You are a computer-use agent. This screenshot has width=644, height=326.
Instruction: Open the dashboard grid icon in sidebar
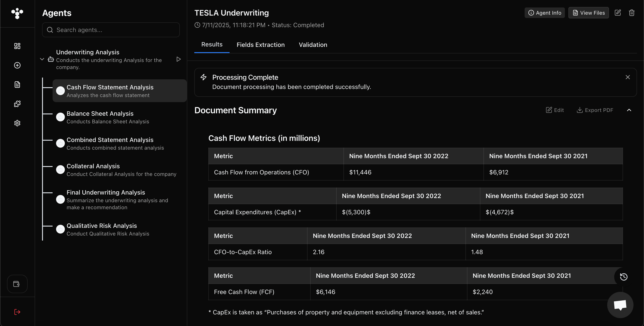[17, 46]
